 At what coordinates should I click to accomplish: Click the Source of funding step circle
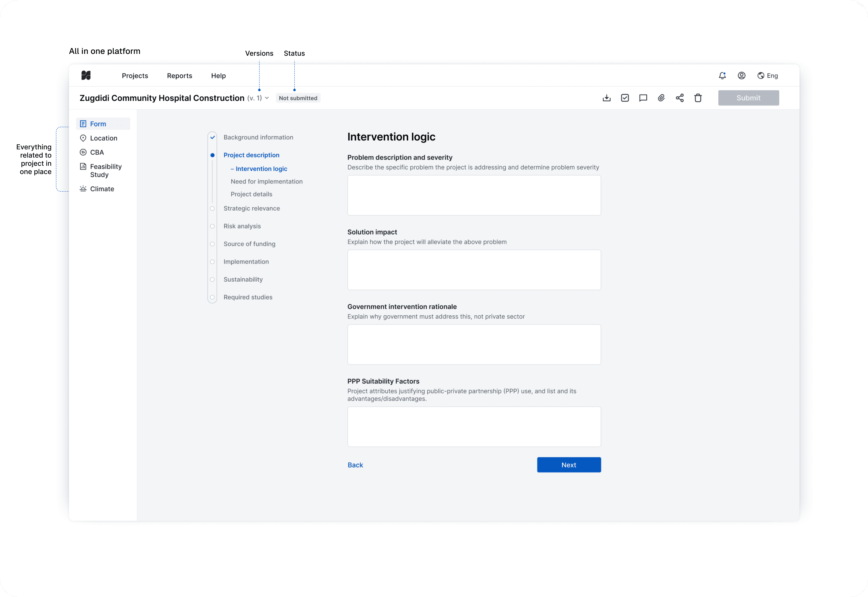pyautogui.click(x=212, y=244)
